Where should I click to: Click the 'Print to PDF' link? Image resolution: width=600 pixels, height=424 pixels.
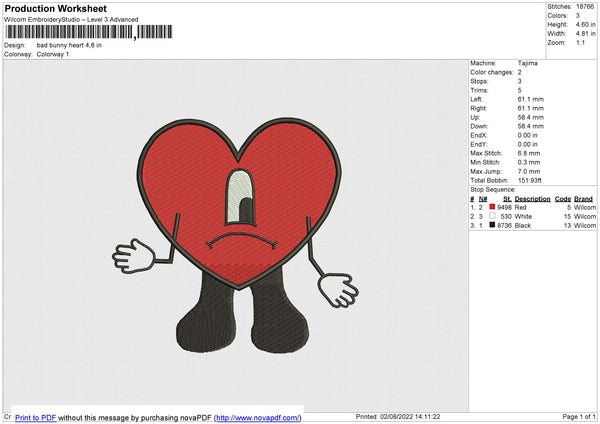pyautogui.click(x=36, y=417)
